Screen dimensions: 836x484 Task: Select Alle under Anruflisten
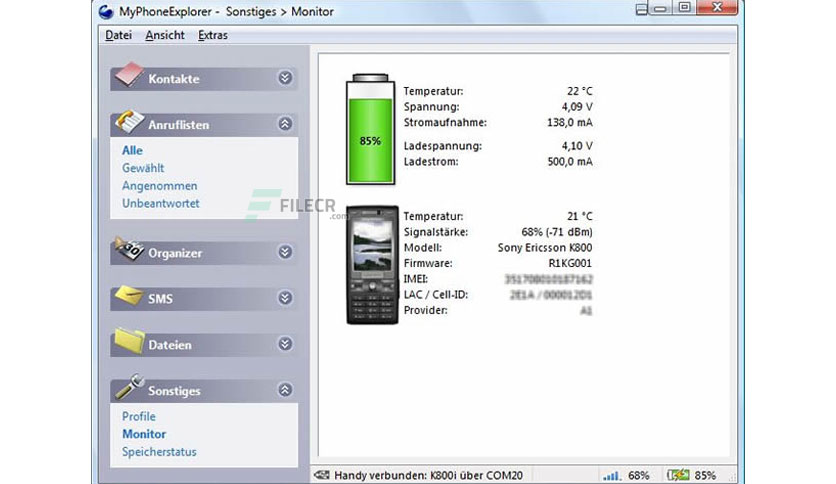pyautogui.click(x=132, y=150)
